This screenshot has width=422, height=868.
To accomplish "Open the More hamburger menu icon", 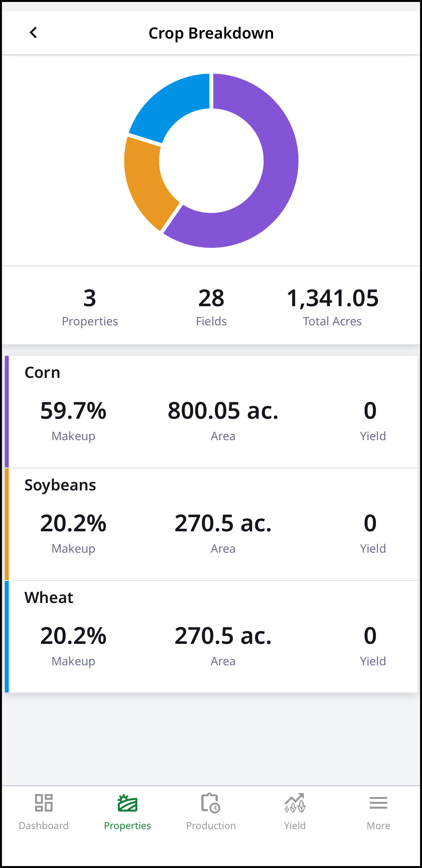I will (x=378, y=802).
